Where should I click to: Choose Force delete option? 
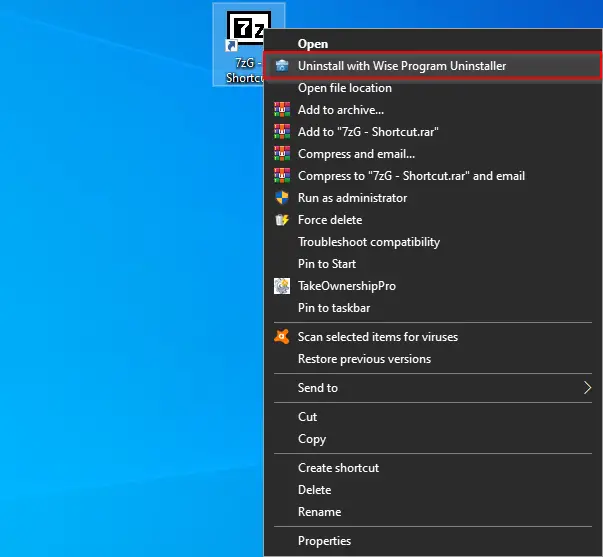[x=433, y=220]
